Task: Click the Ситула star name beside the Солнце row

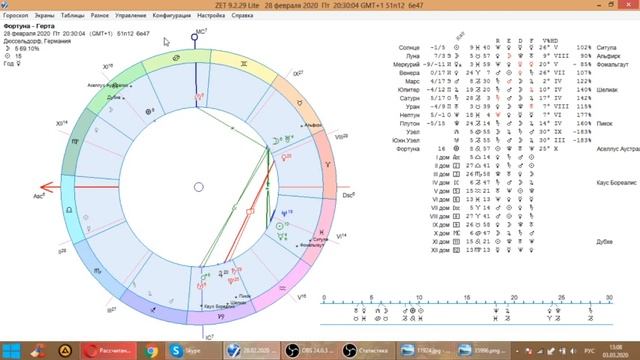Action: [606, 48]
